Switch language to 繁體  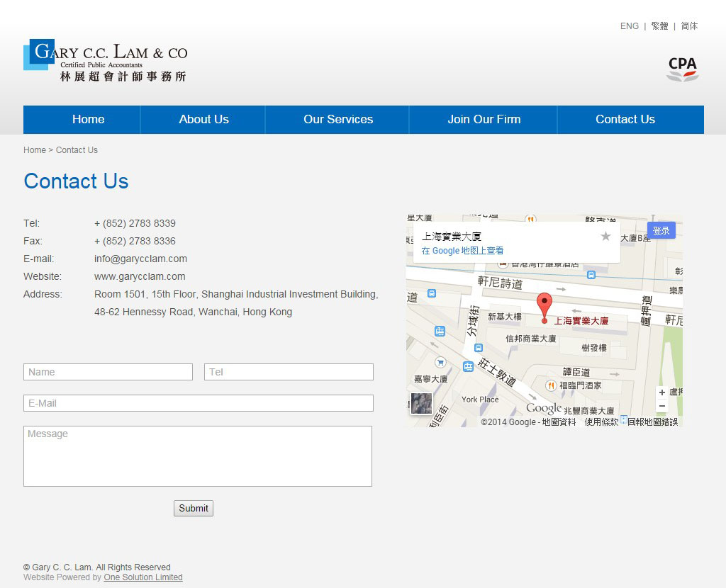(659, 26)
